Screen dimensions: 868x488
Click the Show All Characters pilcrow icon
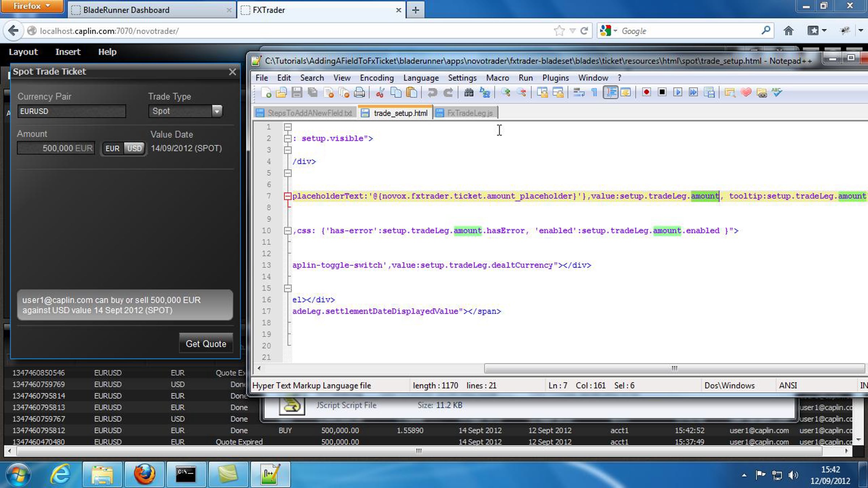pos(594,93)
